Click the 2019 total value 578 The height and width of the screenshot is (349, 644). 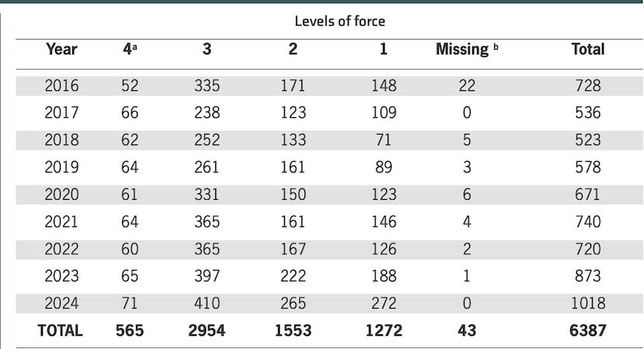tap(587, 167)
